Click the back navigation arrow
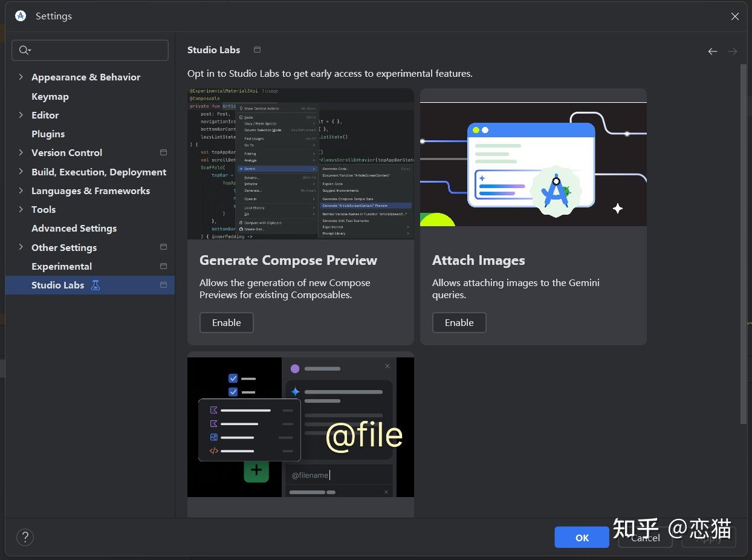Screen dimensions: 752x560 [712, 51]
